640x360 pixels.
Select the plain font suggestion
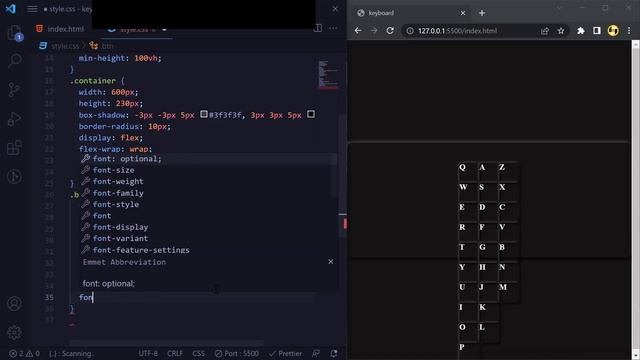tap(208, 216)
